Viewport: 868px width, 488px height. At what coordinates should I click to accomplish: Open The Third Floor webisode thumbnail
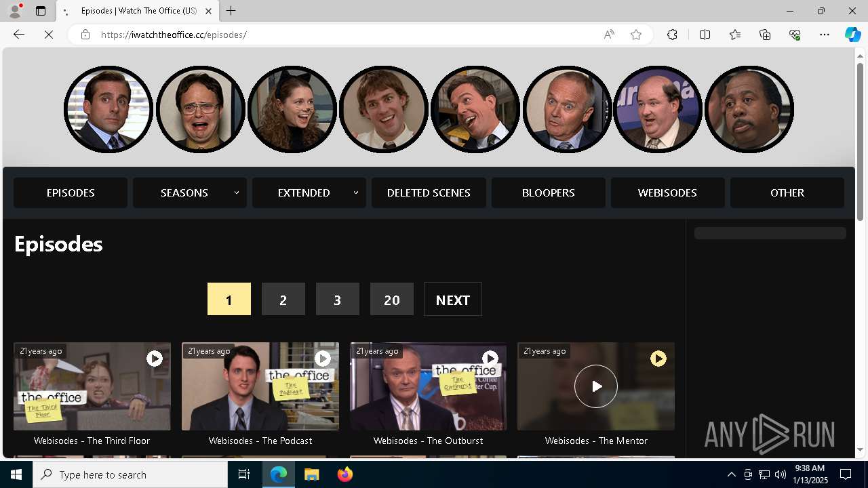92,386
